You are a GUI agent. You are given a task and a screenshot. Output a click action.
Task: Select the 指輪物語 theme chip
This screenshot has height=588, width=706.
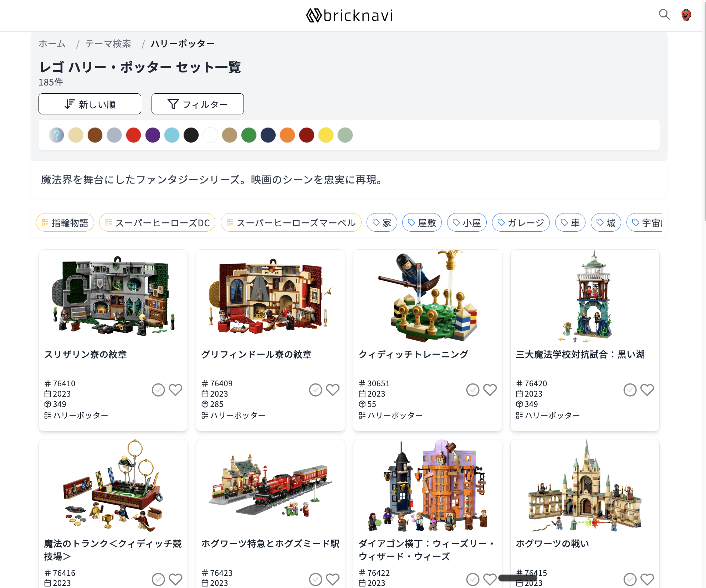[x=65, y=223]
